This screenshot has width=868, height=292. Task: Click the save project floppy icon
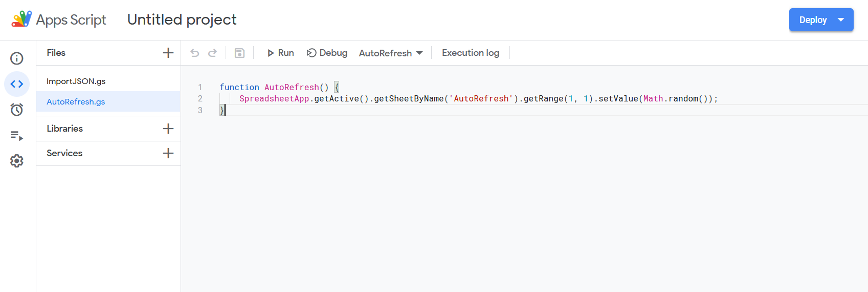(239, 53)
